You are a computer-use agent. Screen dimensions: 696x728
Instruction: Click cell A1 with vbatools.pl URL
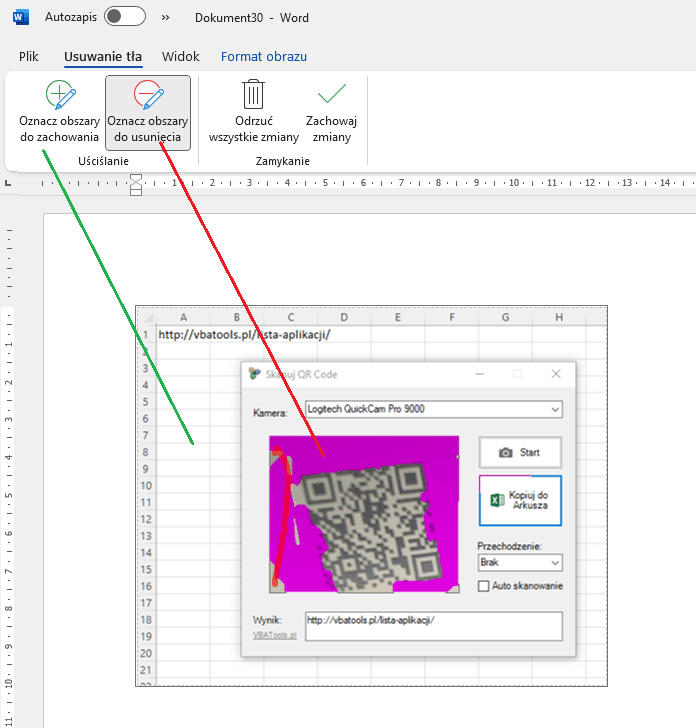[244, 335]
